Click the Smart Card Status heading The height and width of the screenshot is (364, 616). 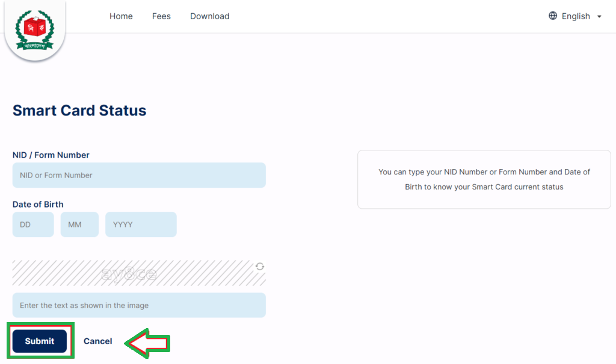79,111
